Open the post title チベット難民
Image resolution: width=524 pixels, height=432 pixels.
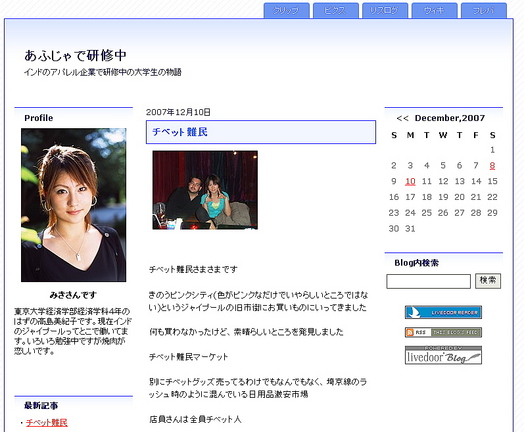click(180, 132)
